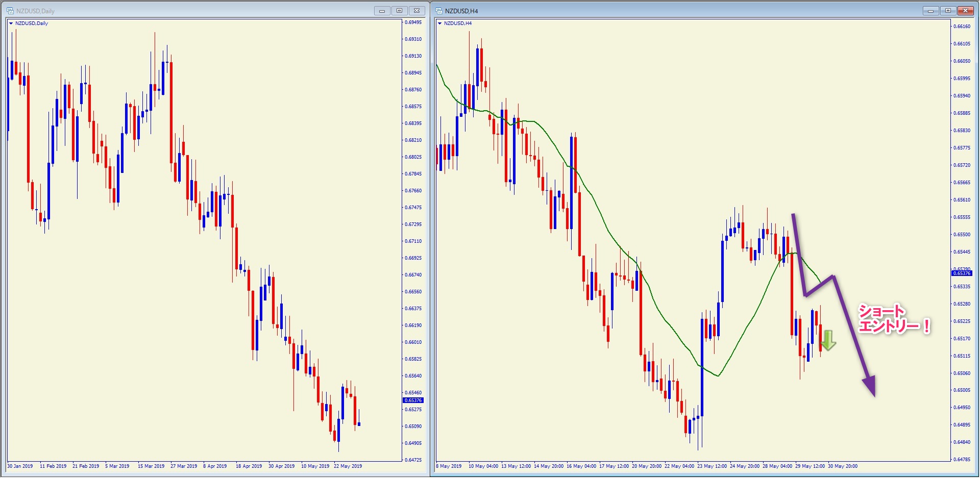Click the 8 May 2019 date on H4 axis
980x478 pixels.
(x=449, y=466)
